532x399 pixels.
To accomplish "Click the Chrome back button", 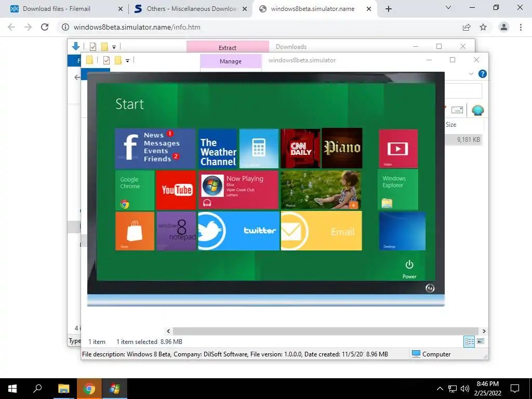I will click(x=11, y=27).
